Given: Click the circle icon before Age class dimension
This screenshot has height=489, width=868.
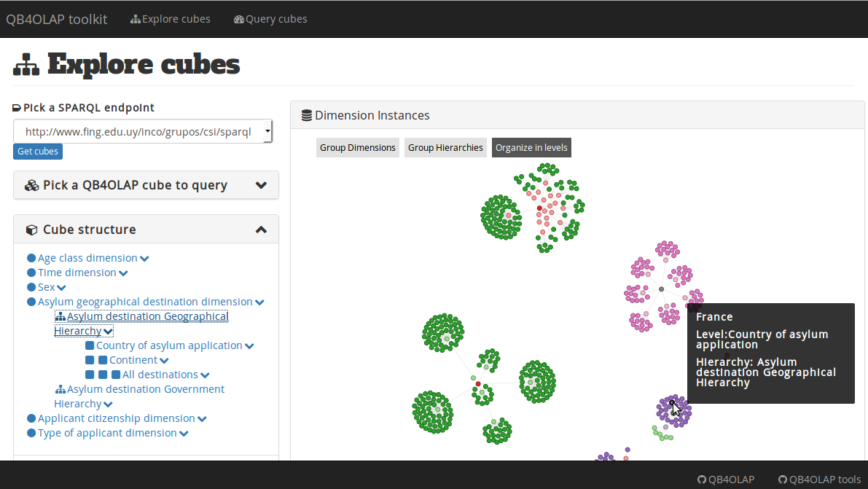Looking at the screenshot, I should 31,258.
